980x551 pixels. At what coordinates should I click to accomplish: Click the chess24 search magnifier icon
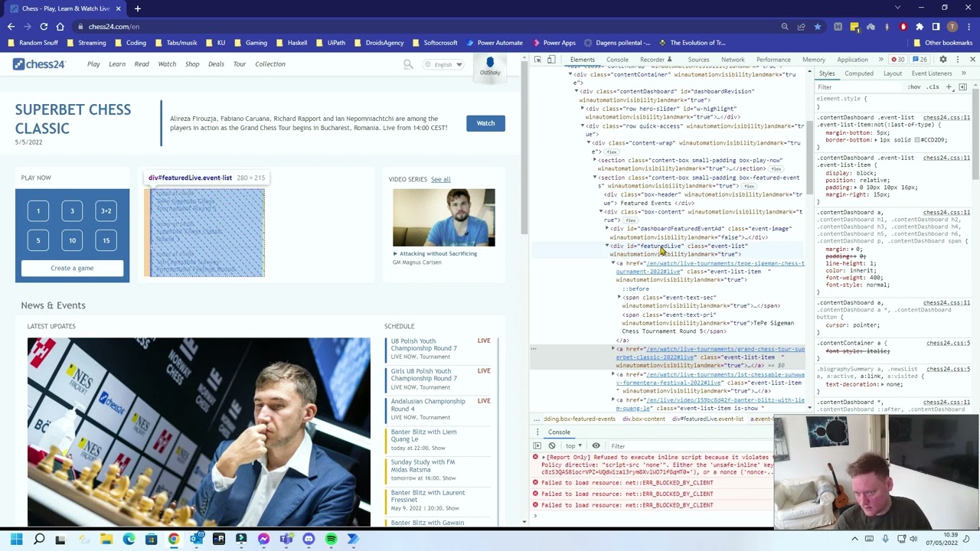pos(408,64)
